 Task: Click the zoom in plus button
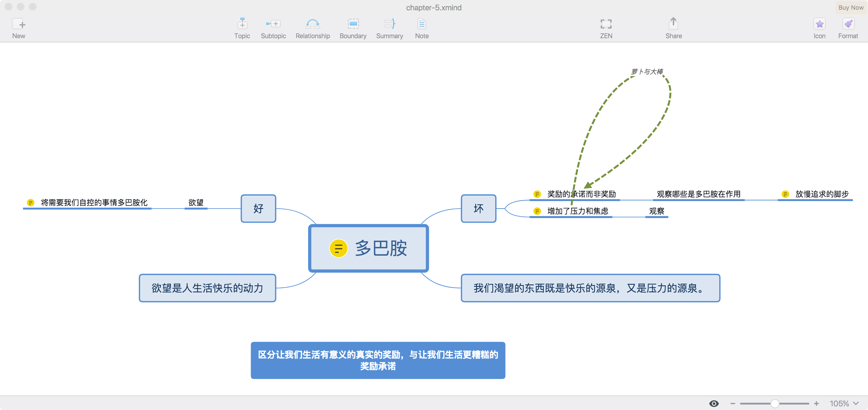(816, 403)
